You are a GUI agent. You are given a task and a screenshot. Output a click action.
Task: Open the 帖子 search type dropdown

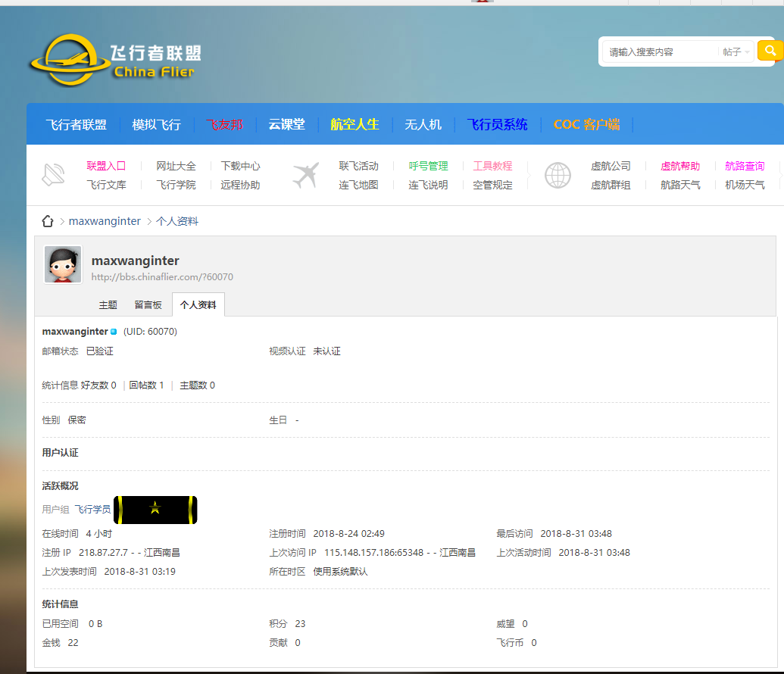click(736, 52)
